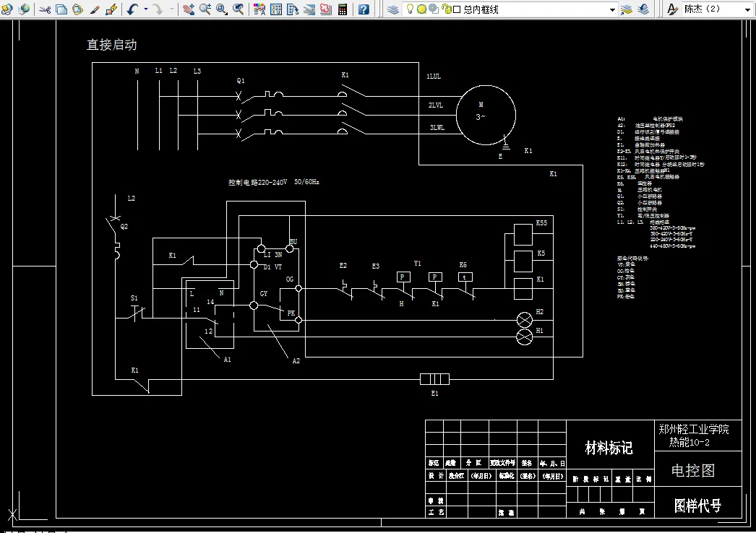This screenshot has width=756, height=533.
Task: Toggle the viewport freeze icon for layer
Action: click(434, 9)
